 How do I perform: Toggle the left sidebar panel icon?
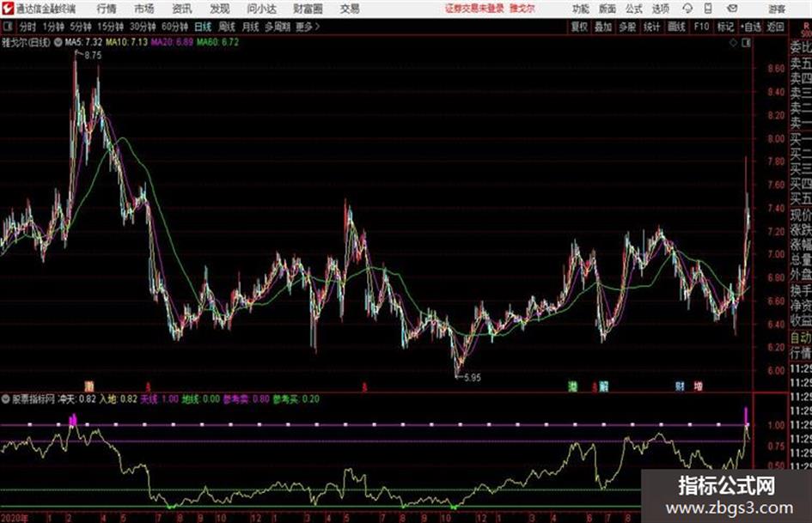[7, 27]
